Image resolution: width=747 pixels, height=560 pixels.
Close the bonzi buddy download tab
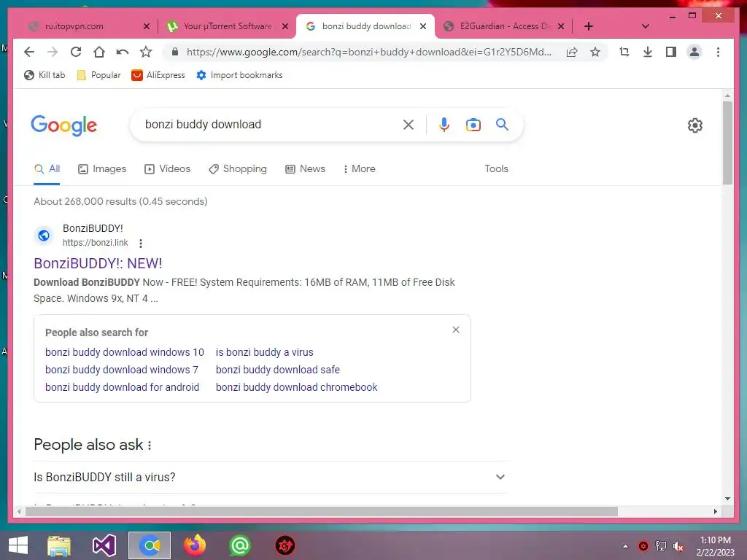[x=422, y=26]
